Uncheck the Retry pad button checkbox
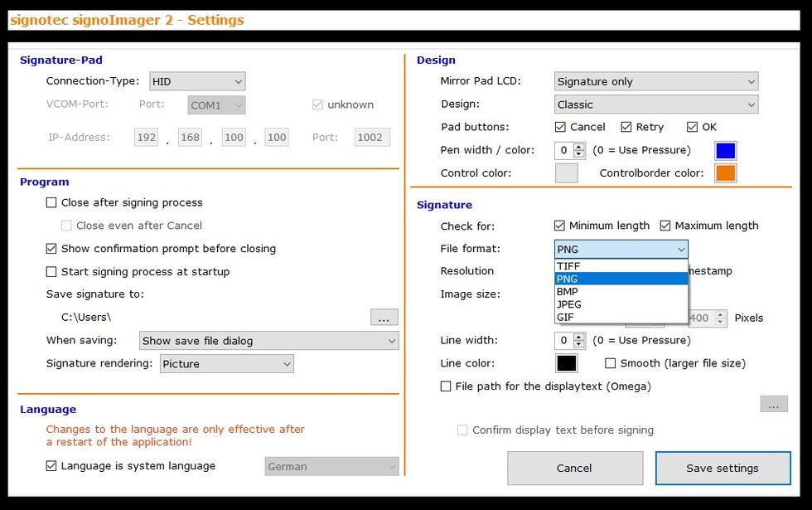 pos(626,127)
